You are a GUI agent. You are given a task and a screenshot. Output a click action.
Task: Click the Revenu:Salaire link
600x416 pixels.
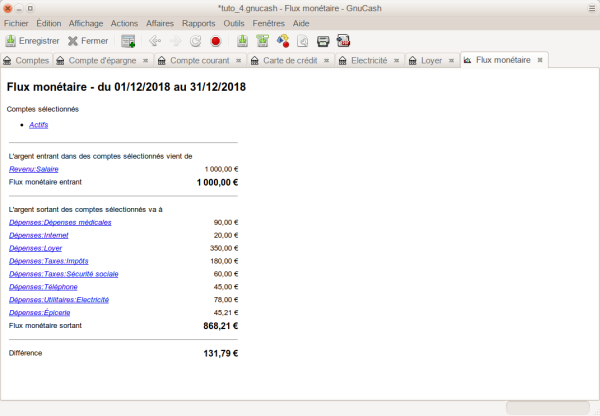click(33, 170)
